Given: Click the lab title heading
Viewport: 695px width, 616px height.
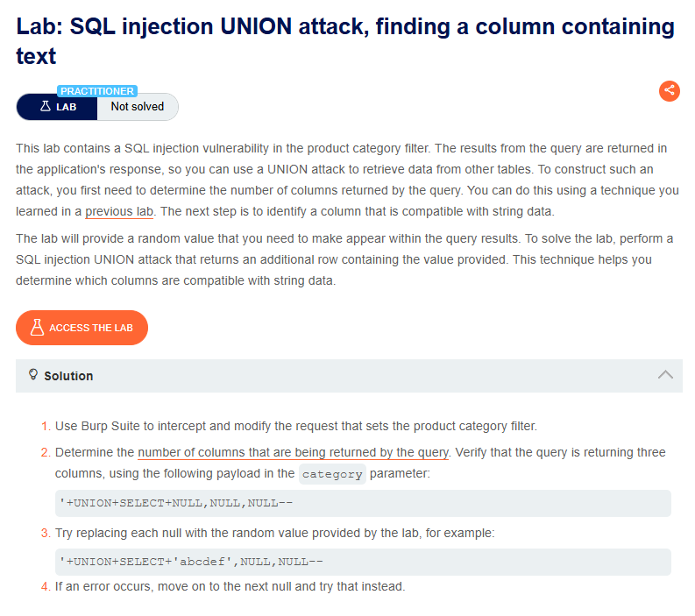Looking at the screenshot, I should click(345, 41).
